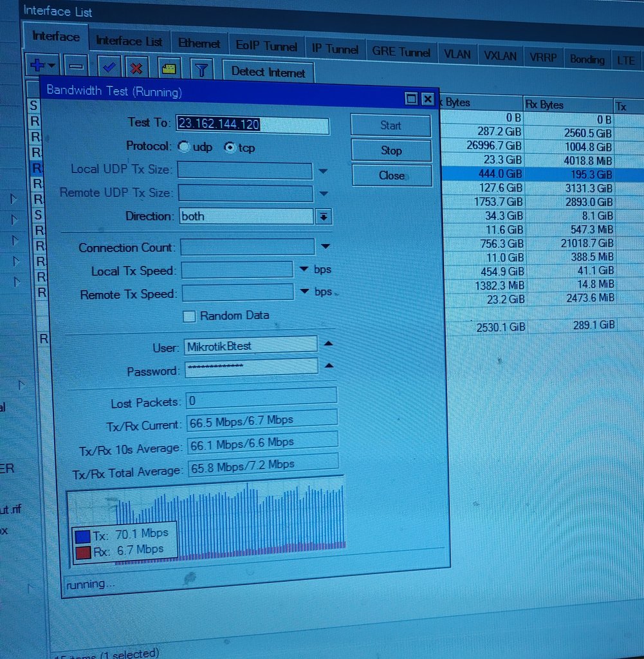The height and width of the screenshot is (659, 644).
Task: Click the funnel Filter icon
Action: pyautogui.click(x=201, y=70)
